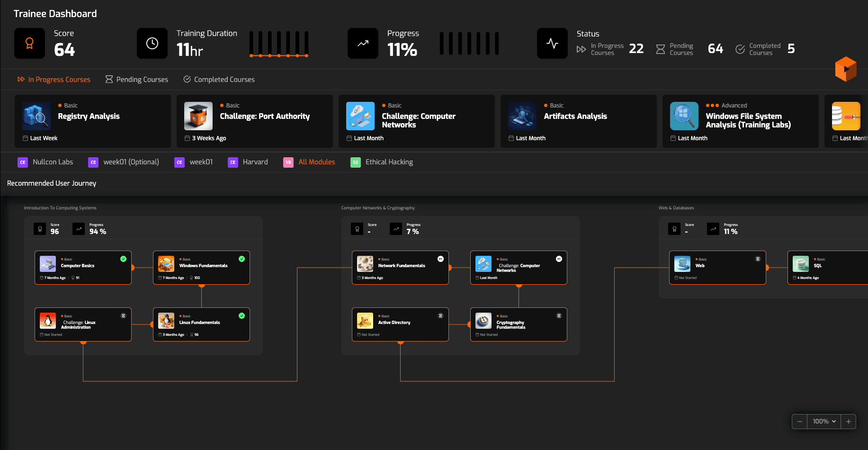Open the 100% zoom level dropdown
Image resolution: width=868 pixels, height=450 pixels.
[824, 422]
